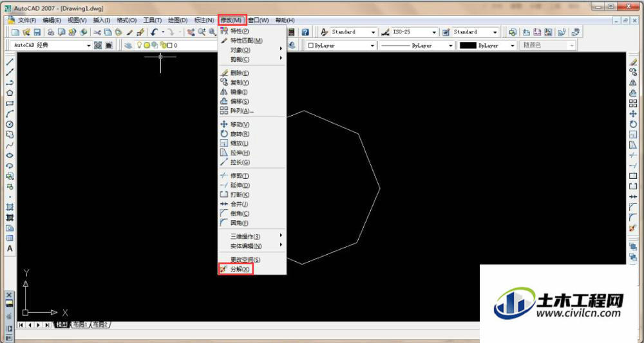This screenshot has width=644, height=343.
Task: Click the layer name field showing 0
Action: point(175,46)
